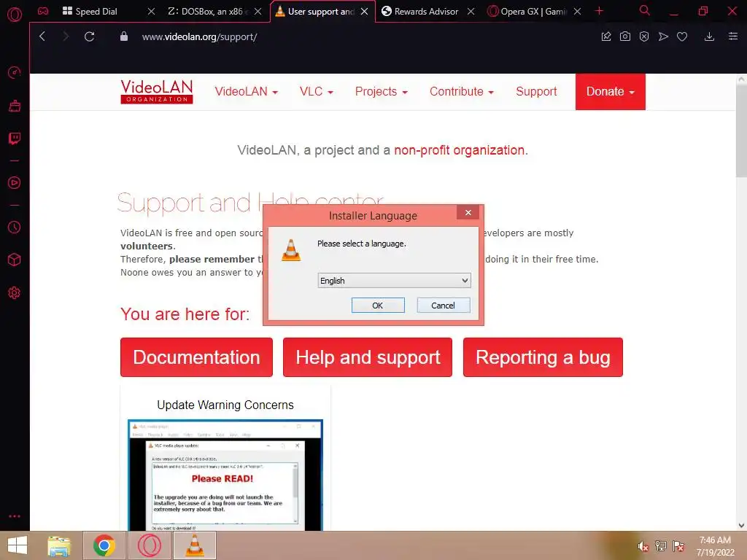Open History clock icon in sidebar

coord(15,227)
